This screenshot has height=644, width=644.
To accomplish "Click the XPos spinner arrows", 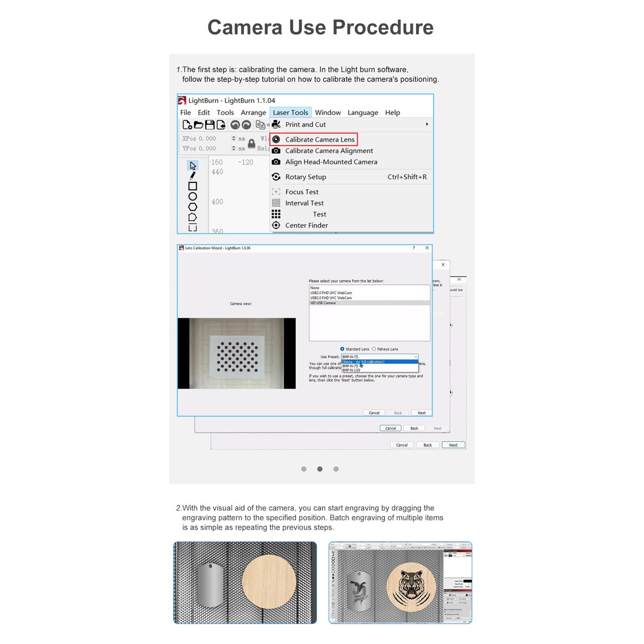I will click(x=233, y=138).
